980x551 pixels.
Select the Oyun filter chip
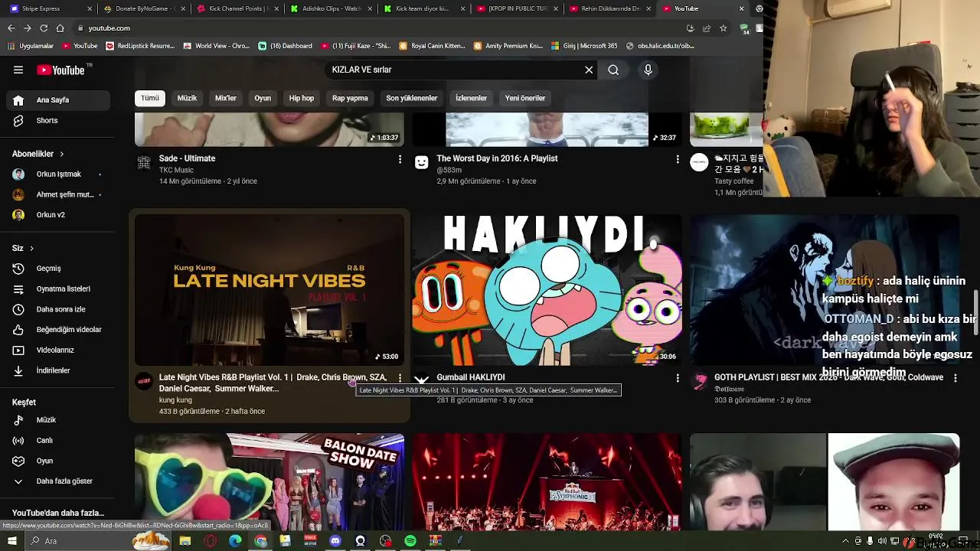click(x=263, y=98)
